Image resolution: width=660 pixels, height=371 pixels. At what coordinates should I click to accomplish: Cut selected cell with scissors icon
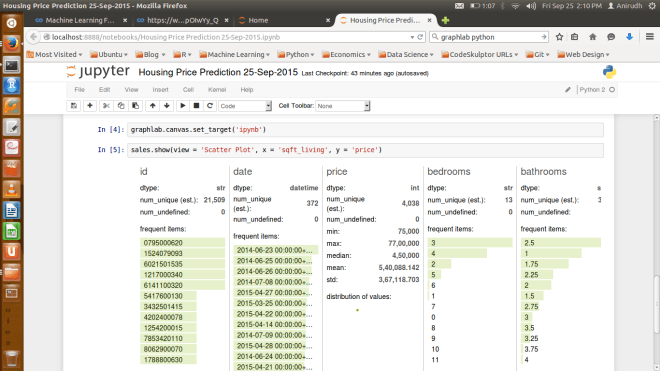tap(106, 106)
